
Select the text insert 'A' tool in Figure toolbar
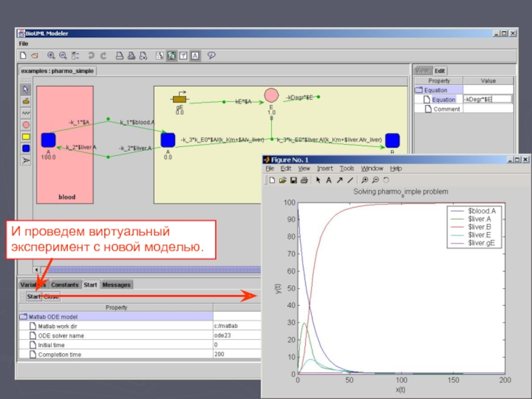[x=329, y=180]
